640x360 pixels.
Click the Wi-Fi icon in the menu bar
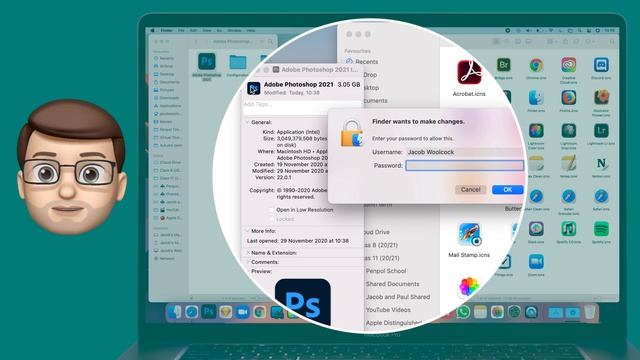(x=550, y=31)
